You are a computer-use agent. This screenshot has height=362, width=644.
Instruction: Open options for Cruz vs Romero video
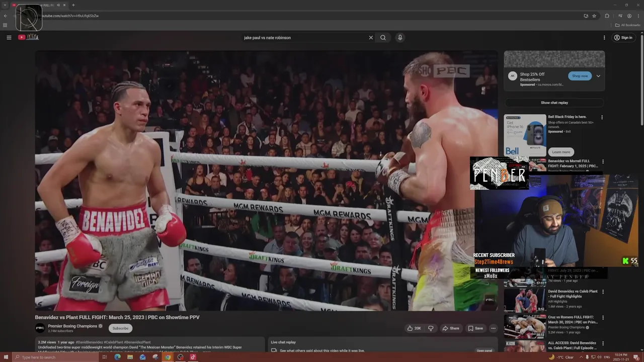603,318
